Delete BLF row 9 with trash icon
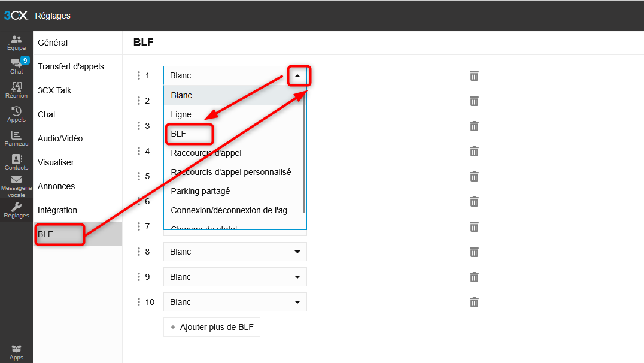The height and width of the screenshot is (363, 644). click(474, 277)
